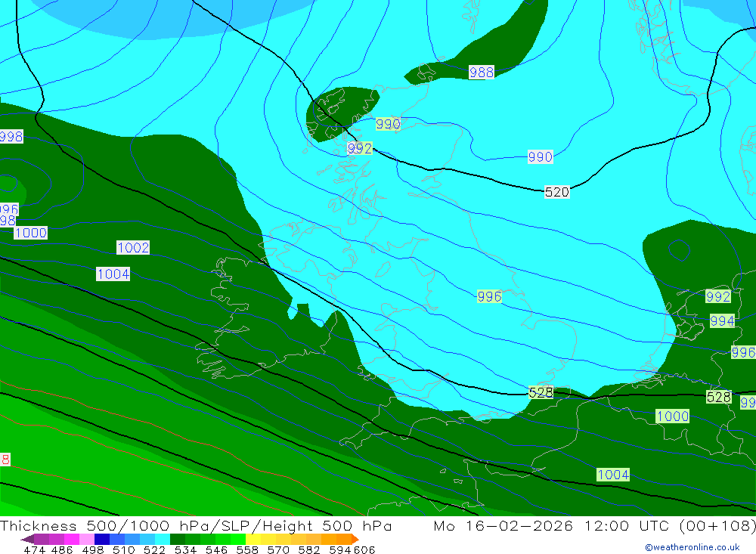Image resolution: width=756 pixels, height=554 pixels.
Task: Click the 1000 label with green background
Action: pyautogui.click(x=673, y=416)
